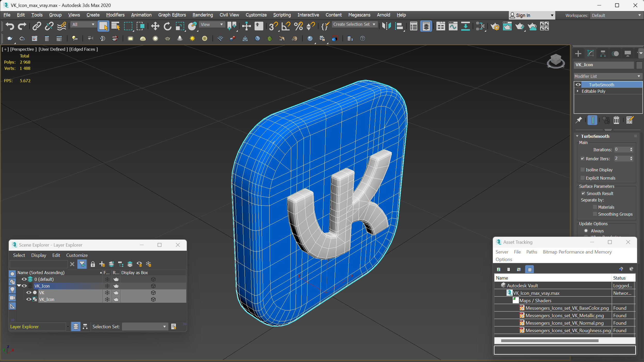Click the Mirror tool icon
The height and width of the screenshot is (362, 644).
(387, 26)
